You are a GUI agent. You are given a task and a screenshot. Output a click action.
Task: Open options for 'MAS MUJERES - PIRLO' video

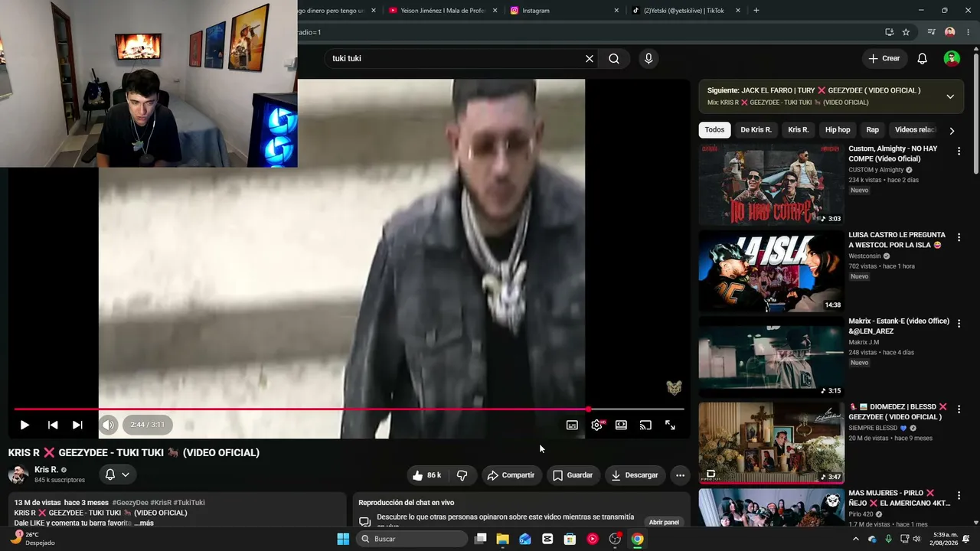959,496
